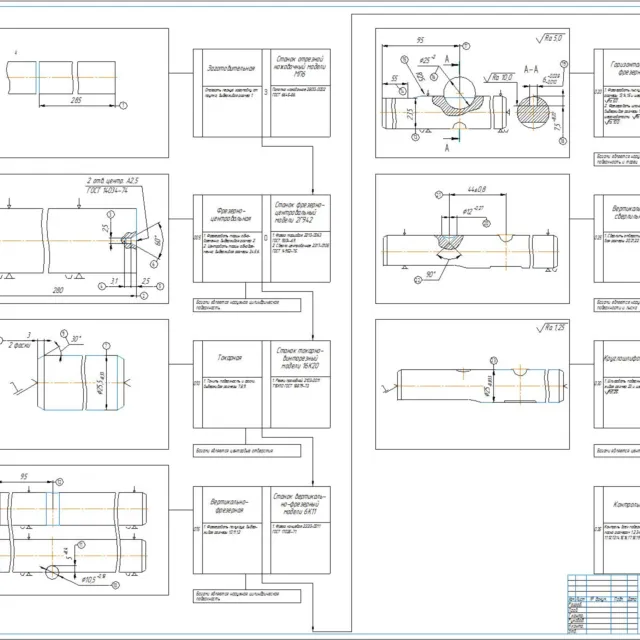Select the 'Контроль' operation title
Screen dimensions: 640x640
click(x=627, y=505)
